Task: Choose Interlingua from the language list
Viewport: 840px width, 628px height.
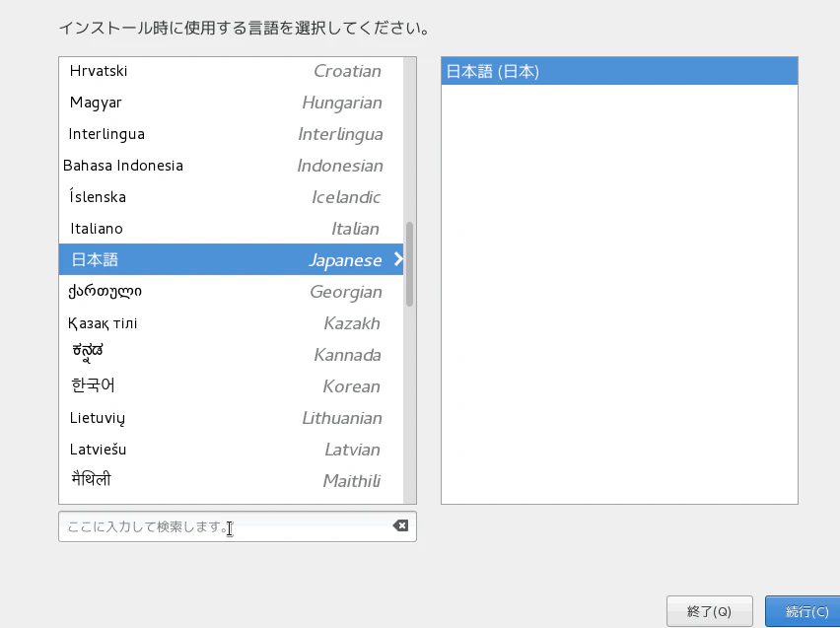Action: click(x=231, y=134)
